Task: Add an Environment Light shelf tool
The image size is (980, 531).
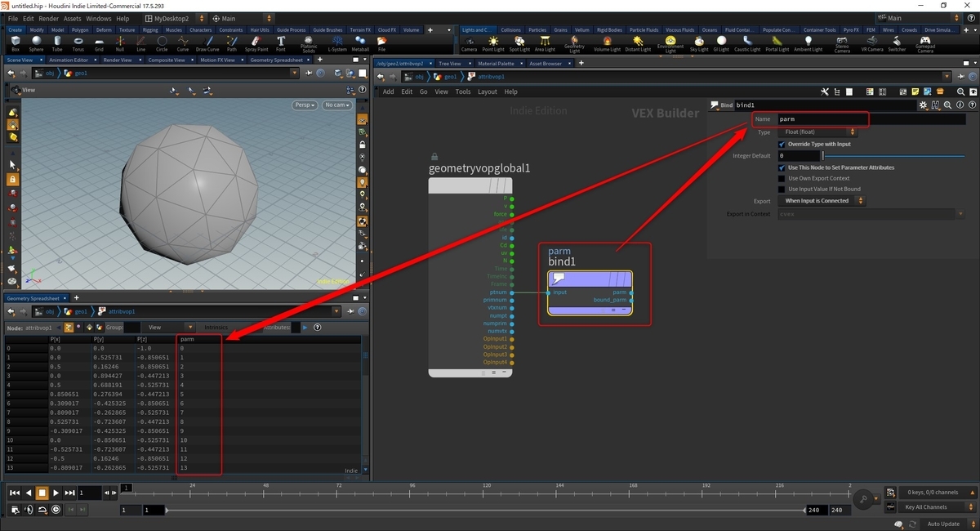Action: 671,42
